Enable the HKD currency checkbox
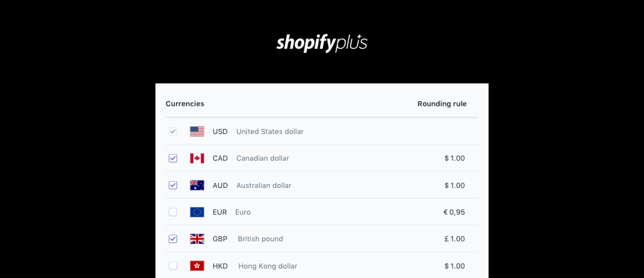This screenshot has height=278, width=644. [x=173, y=266]
